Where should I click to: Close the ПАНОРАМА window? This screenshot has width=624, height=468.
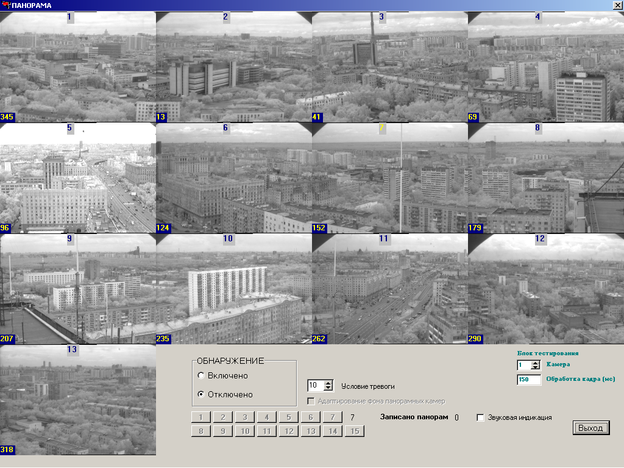618,5
